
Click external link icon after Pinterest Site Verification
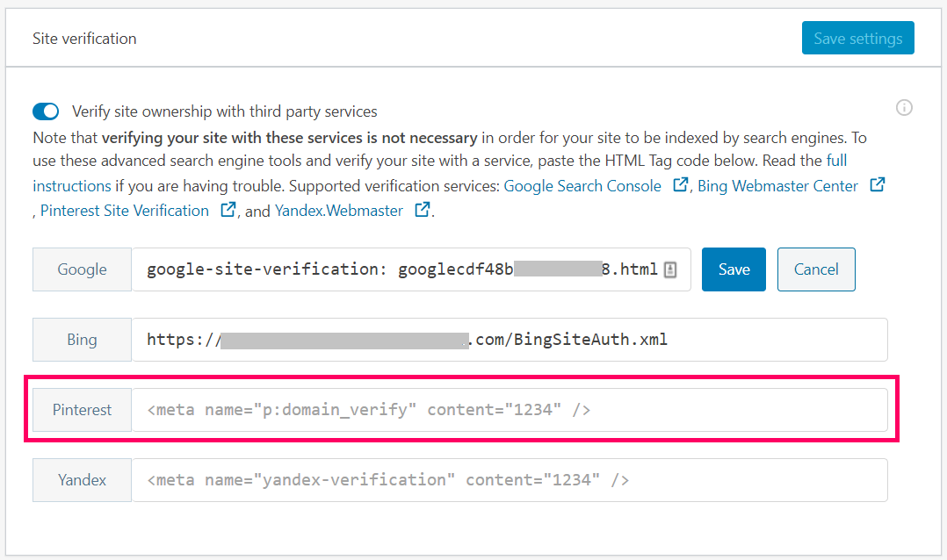[x=228, y=210]
